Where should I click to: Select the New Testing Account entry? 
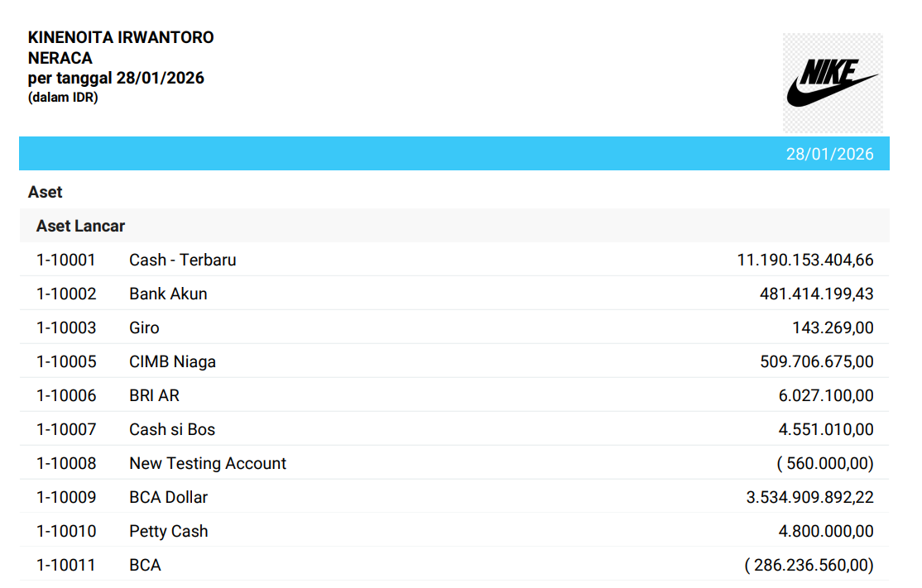click(208, 463)
